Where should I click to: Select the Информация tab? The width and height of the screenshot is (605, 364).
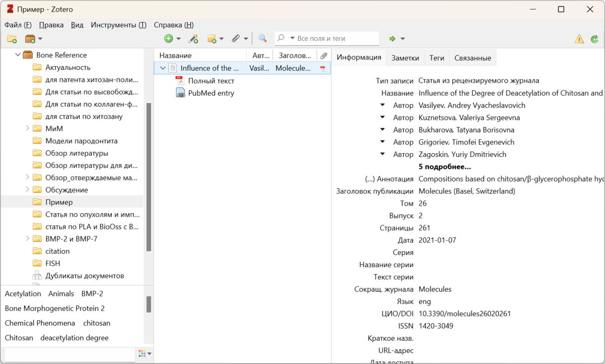click(x=359, y=57)
